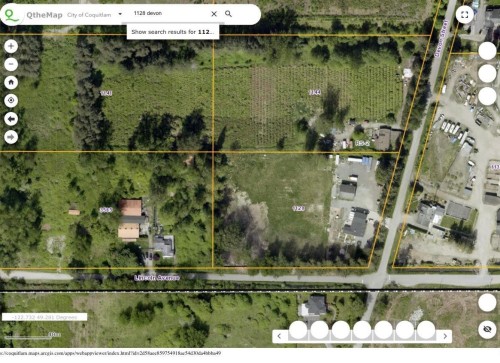Go to next map extent arrow
This screenshot has width=500, height=363.
(11, 137)
